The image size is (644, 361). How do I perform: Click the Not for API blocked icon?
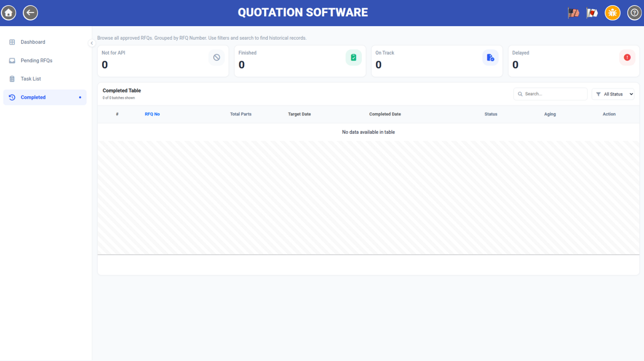click(216, 57)
